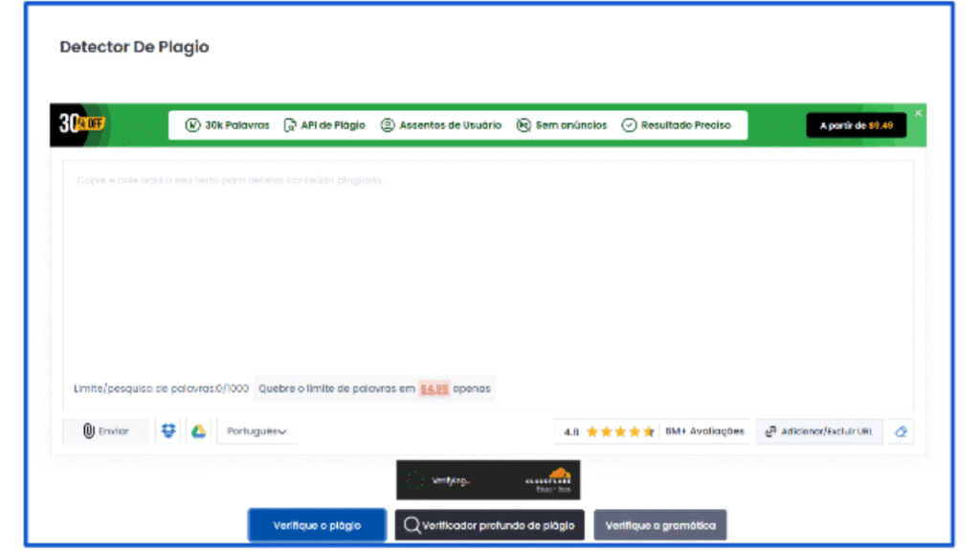Click the 4.8 rating value

pos(570,431)
